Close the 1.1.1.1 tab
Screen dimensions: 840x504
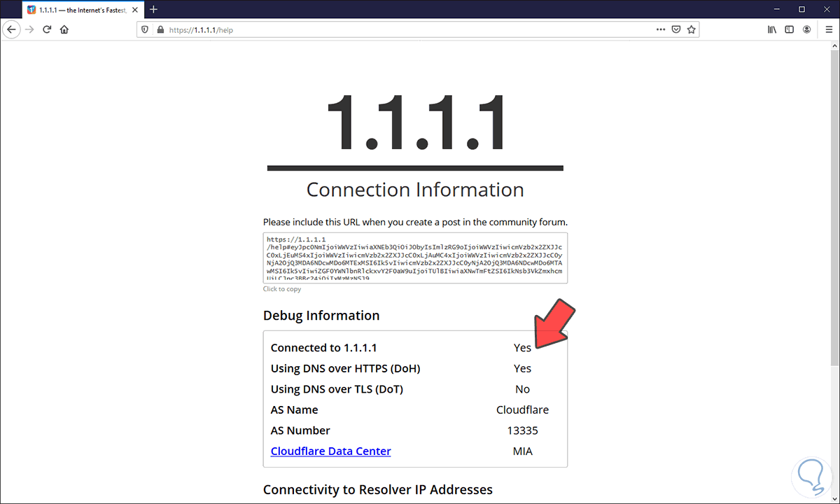tap(134, 9)
